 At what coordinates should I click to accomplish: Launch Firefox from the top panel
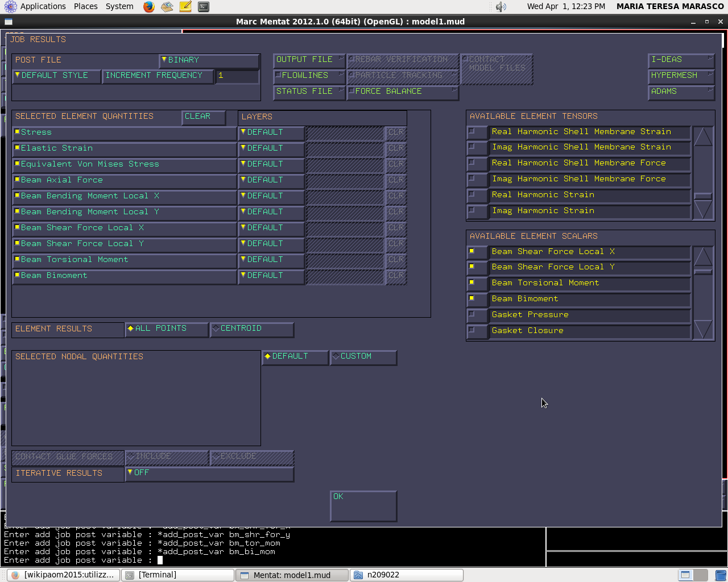pos(149,7)
